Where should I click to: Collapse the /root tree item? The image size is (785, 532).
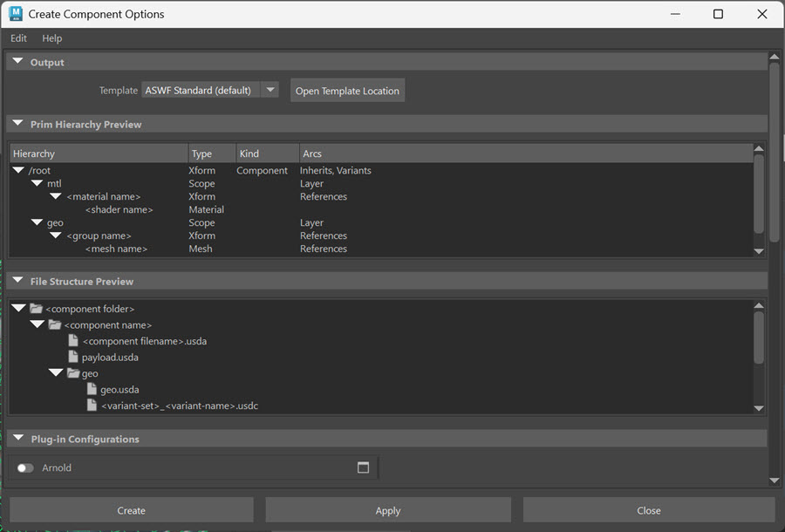click(x=18, y=170)
